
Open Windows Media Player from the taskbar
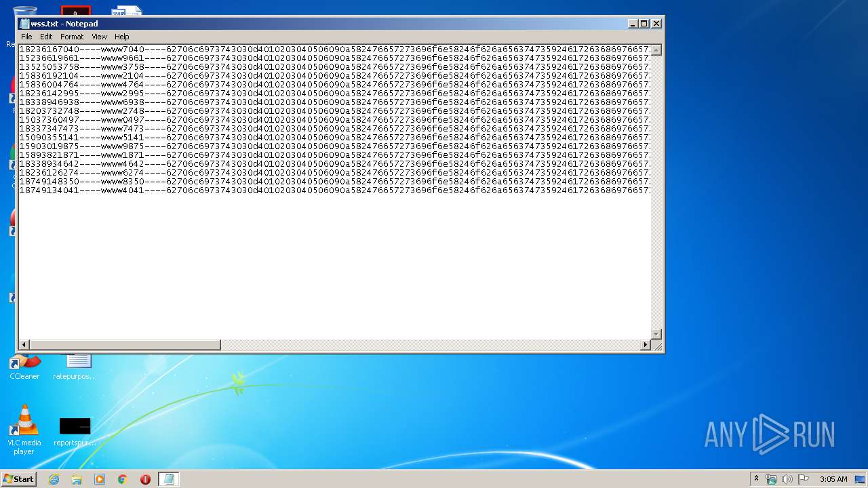pyautogui.click(x=100, y=479)
